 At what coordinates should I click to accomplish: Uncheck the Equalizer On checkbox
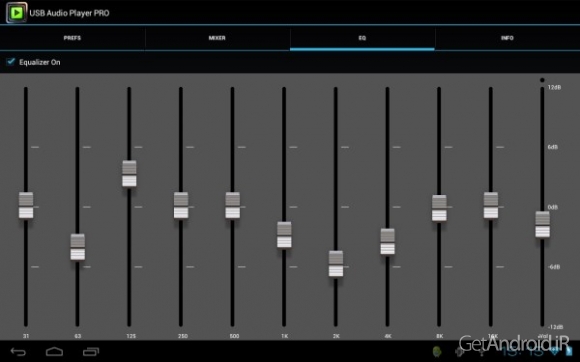click(x=11, y=62)
